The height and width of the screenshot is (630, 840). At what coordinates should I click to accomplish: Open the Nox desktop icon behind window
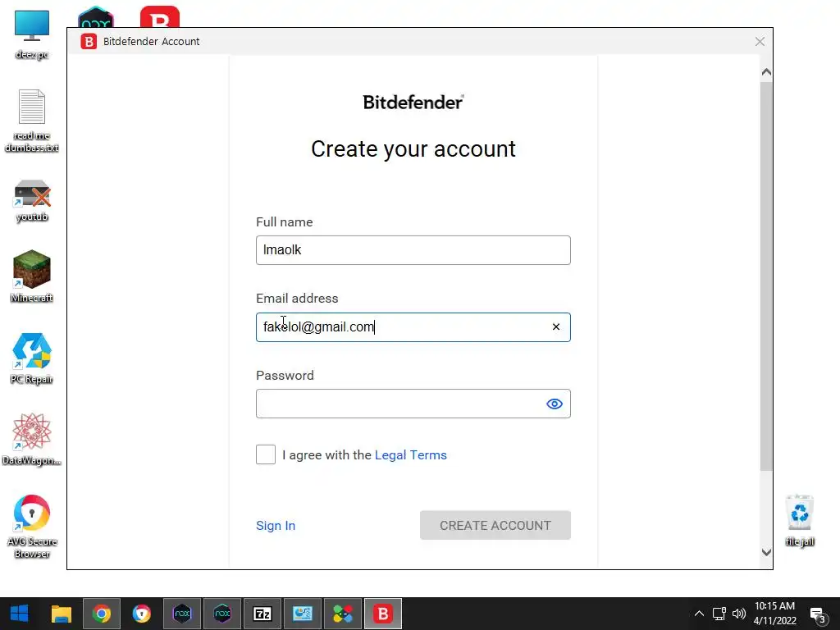pos(95,17)
